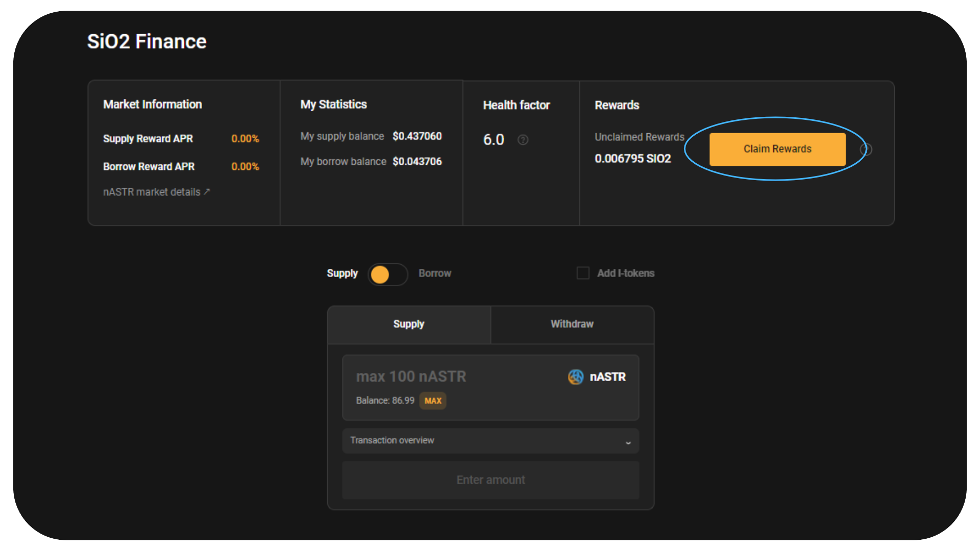Switch to the Withdraw tab
Viewport: 980px width, 551px height.
pos(572,324)
